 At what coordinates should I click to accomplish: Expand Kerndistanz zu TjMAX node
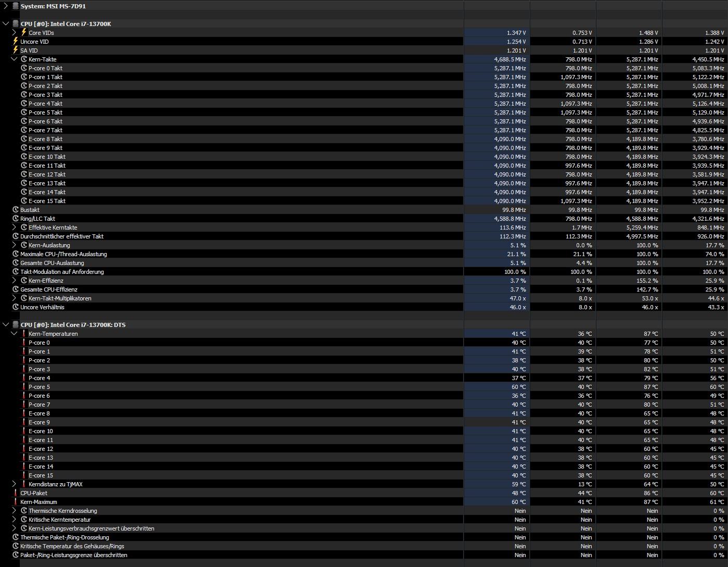click(14, 484)
